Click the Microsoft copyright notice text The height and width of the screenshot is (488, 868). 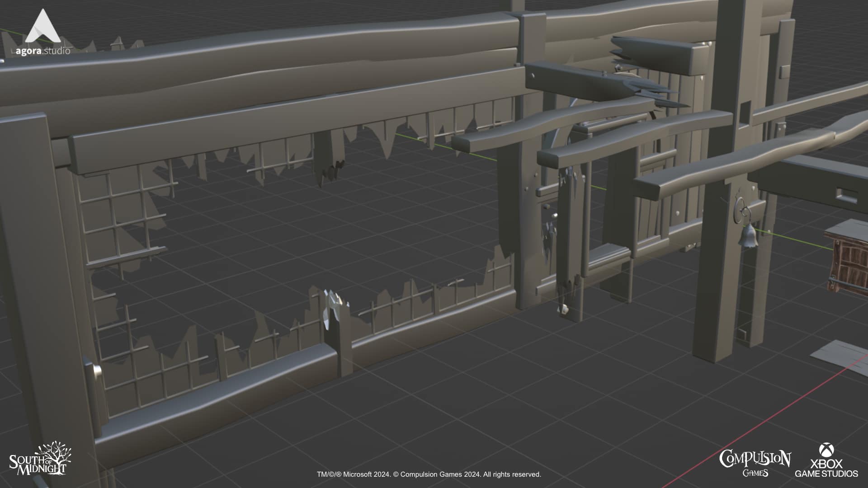tap(429, 474)
